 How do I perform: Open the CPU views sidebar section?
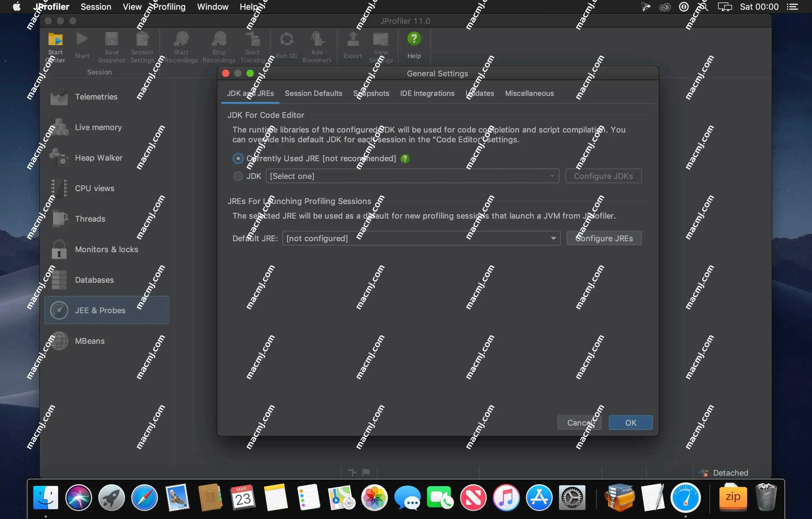pyautogui.click(x=106, y=188)
